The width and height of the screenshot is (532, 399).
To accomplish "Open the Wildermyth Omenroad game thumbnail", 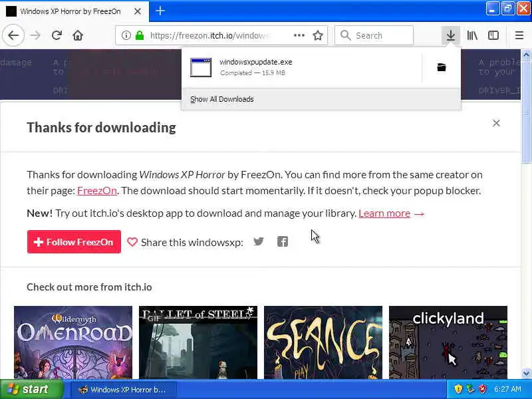I will pyautogui.click(x=73, y=342).
